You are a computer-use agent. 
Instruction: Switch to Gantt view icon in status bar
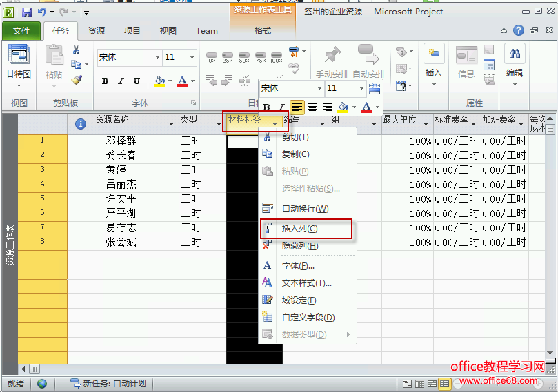point(407,384)
